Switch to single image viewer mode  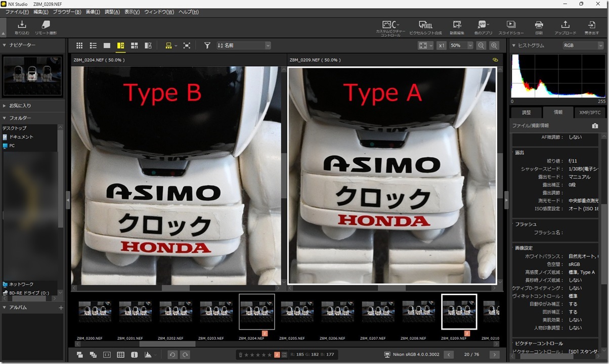click(x=107, y=45)
